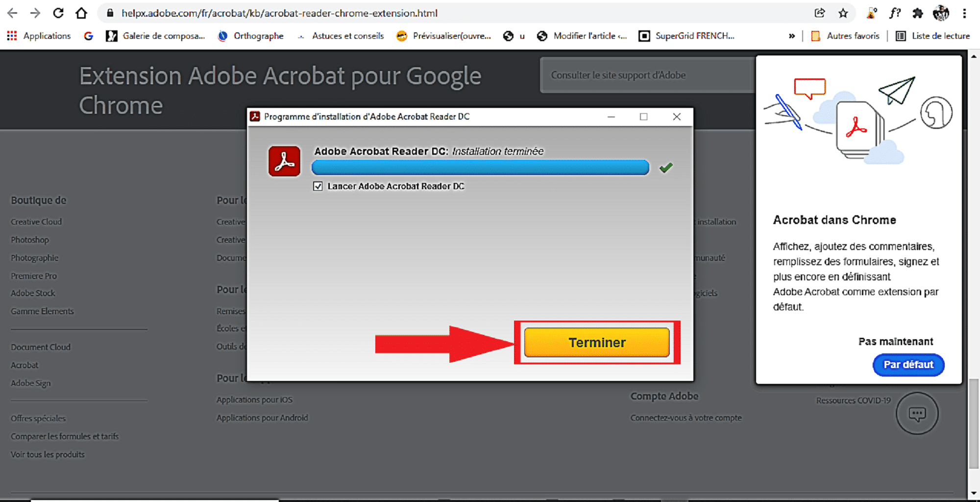Viewport: 980px width, 502px height.
Task: Maximize the Acrobat installer window
Action: [x=643, y=117]
